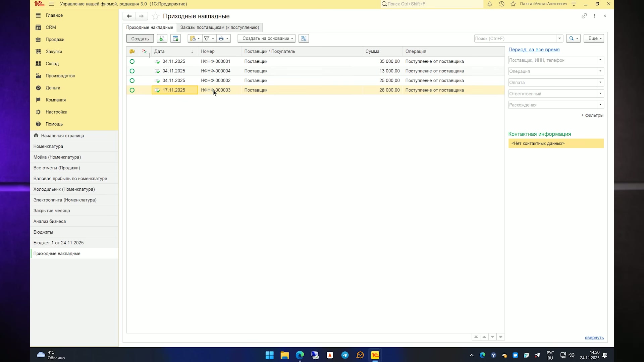The image size is (644, 362).
Task: Open the Создать на основании dropdown
Action: (267, 39)
